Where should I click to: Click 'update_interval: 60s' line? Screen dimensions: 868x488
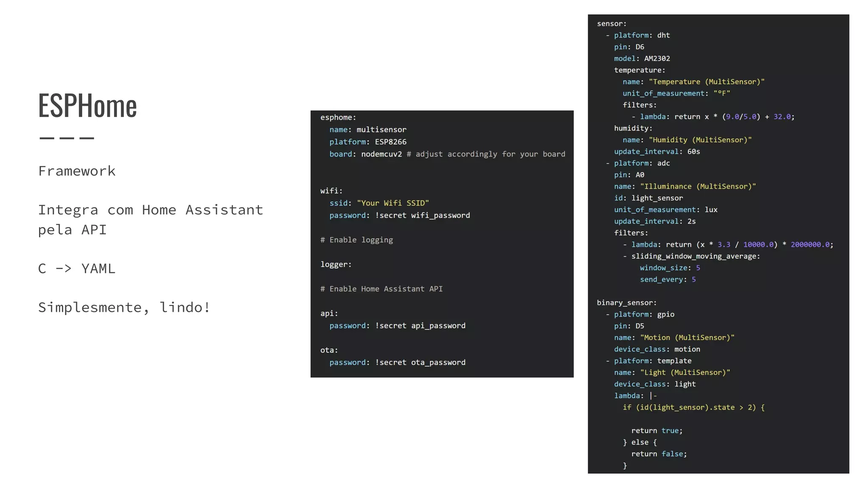[657, 152]
